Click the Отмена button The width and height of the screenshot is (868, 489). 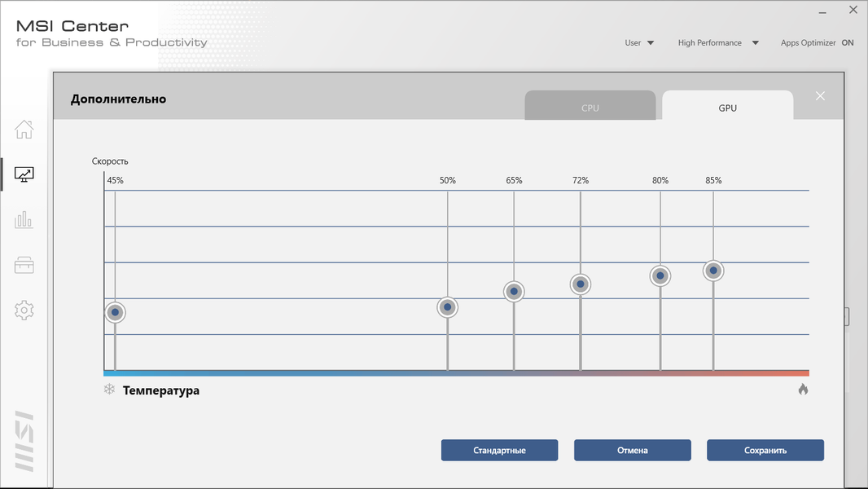tap(632, 450)
